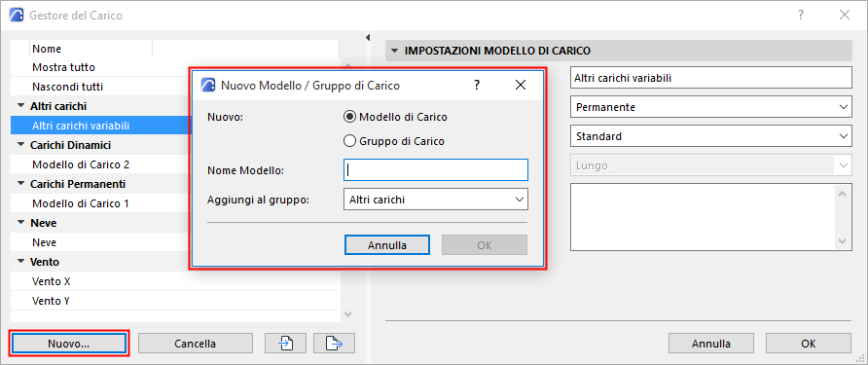Open the Standard dropdown
Image resolution: width=868 pixels, height=365 pixels.
[710, 135]
